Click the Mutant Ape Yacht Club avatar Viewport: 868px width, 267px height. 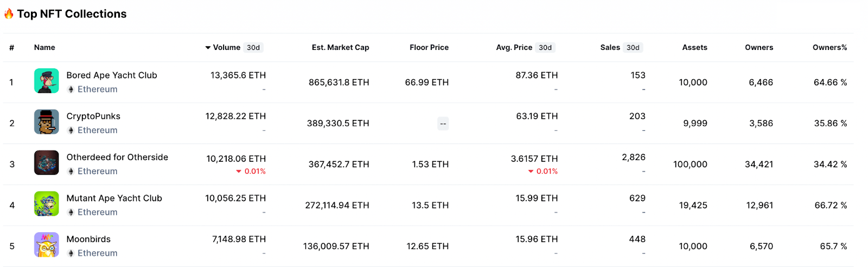(46, 204)
